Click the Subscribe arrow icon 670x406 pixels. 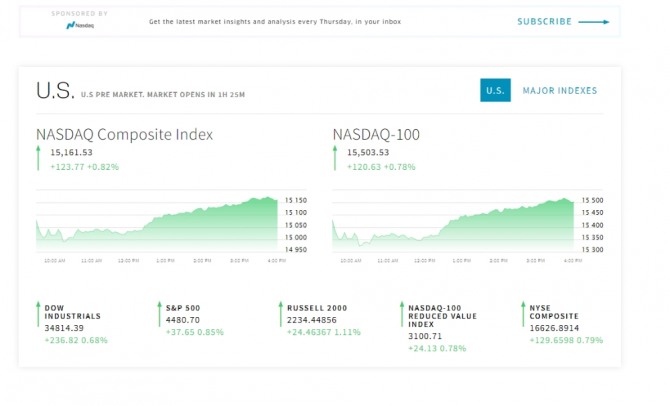(x=594, y=22)
